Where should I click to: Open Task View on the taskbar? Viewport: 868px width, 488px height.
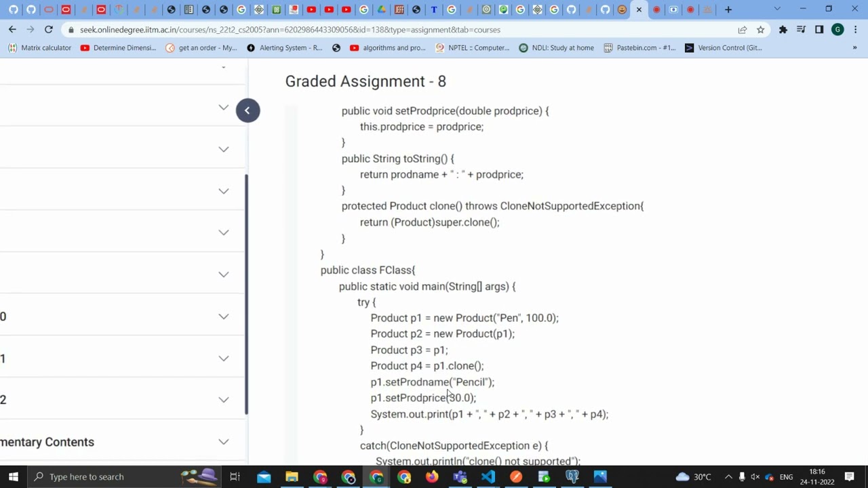235,476
